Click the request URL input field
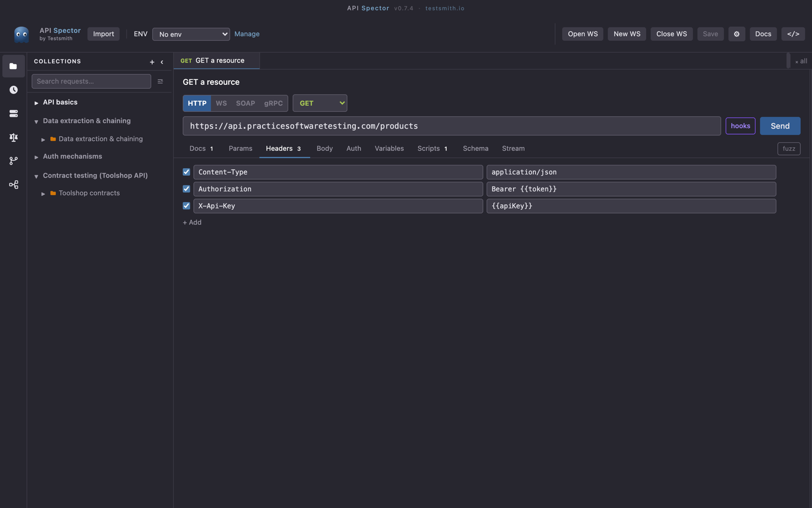The height and width of the screenshot is (508, 812). coord(452,126)
